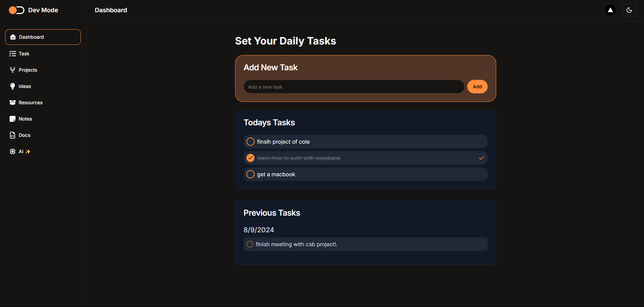
Task: Click the Resources box icon
Action: (x=13, y=103)
